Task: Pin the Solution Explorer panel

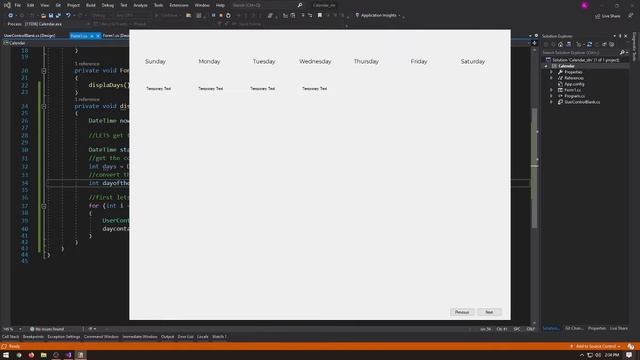Action: [x=620, y=36]
